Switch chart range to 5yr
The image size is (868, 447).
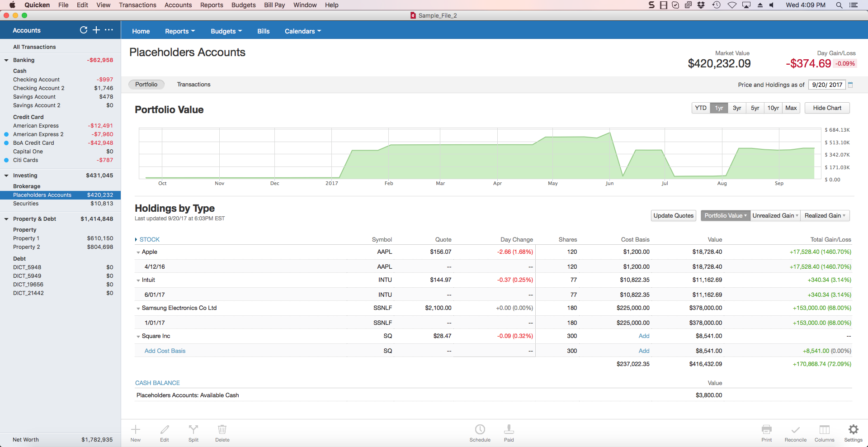click(755, 108)
